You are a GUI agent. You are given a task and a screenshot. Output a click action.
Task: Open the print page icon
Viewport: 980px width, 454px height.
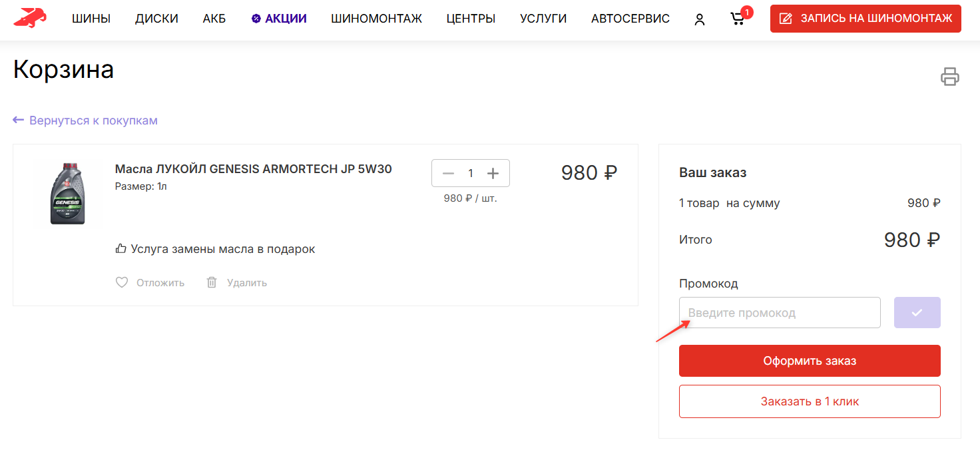coord(950,77)
